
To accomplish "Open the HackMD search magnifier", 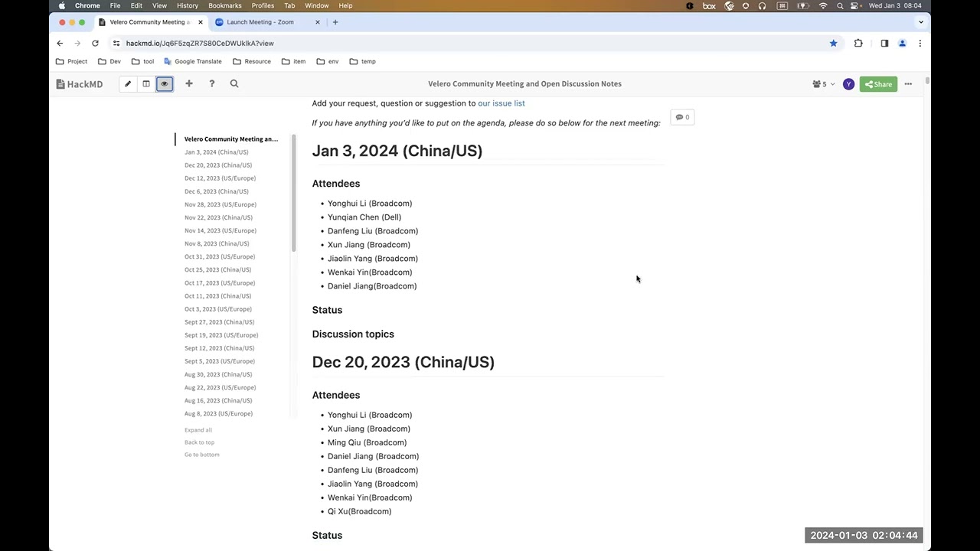I will click(x=234, y=84).
